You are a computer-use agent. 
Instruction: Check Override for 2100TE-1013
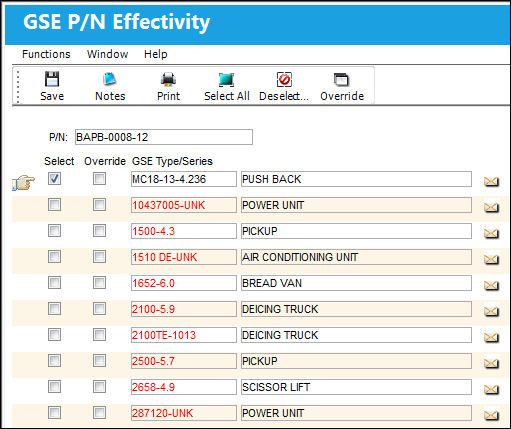click(99, 335)
